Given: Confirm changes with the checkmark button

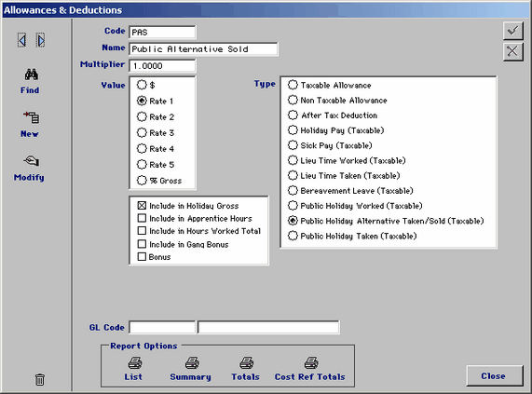Looking at the screenshot, I should tap(512, 31).
